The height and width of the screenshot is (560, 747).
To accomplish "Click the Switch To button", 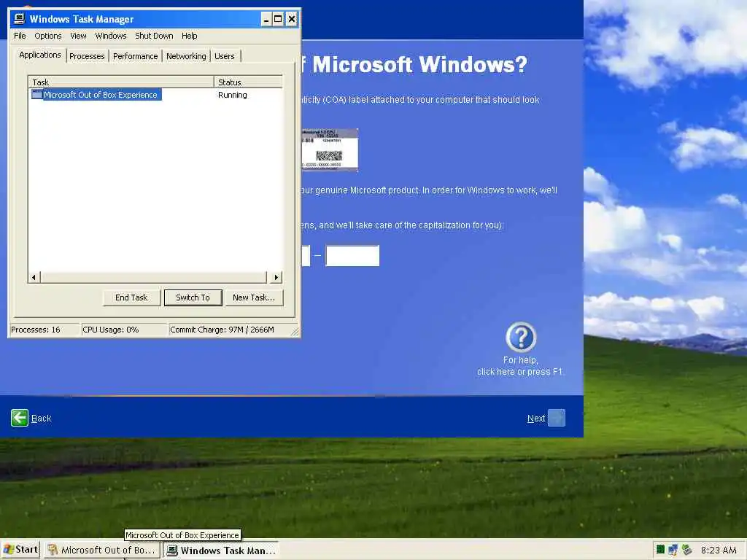I will (x=193, y=297).
